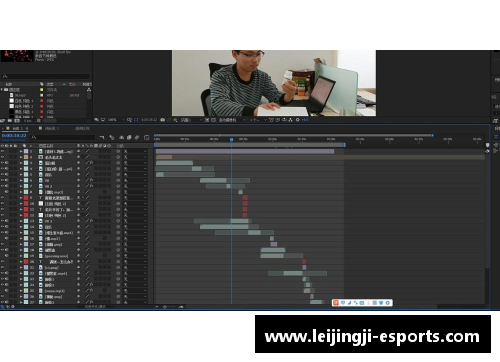The width and height of the screenshot is (500, 362).
Task: Open the 100% magnification dropdown under preview
Action: [115, 120]
